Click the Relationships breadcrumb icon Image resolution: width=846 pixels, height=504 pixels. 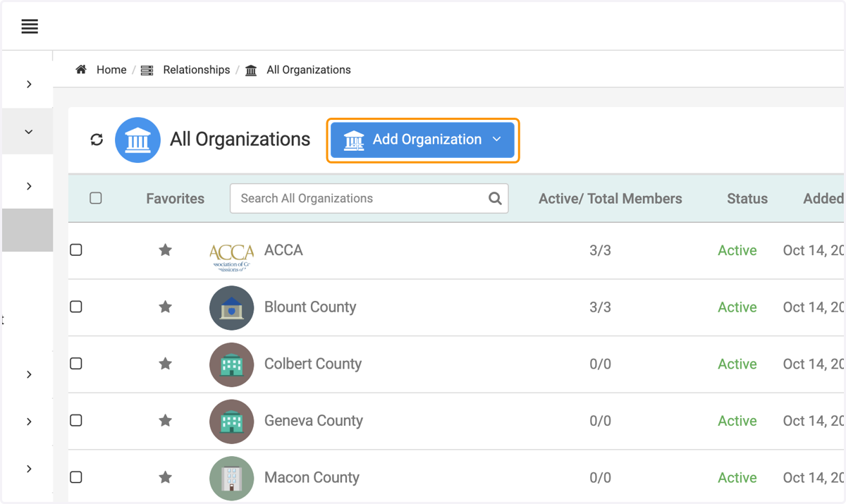click(x=147, y=70)
